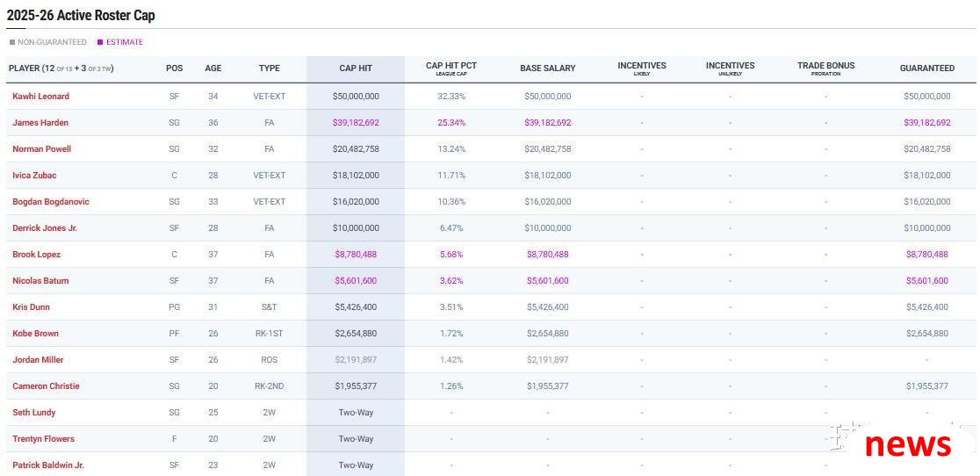This screenshot has width=980, height=476.
Task: Sort by INCENTIVES LIKELY column
Action: click(642, 69)
